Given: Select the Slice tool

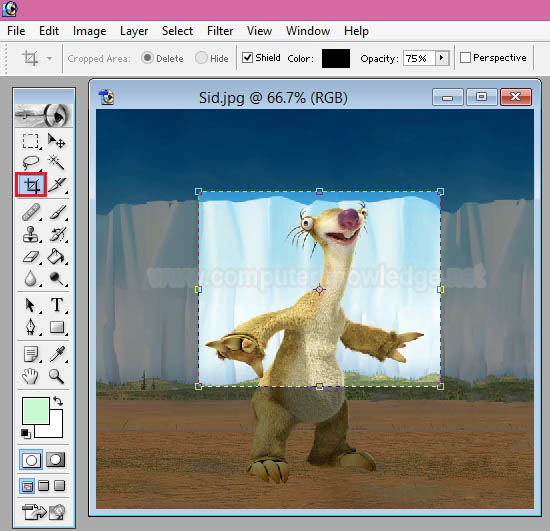Looking at the screenshot, I should pyautogui.click(x=57, y=185).
